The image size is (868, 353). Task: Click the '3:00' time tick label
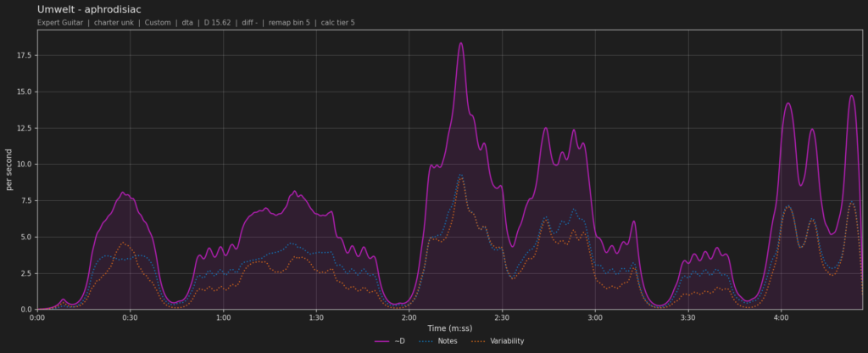(595, 318)
